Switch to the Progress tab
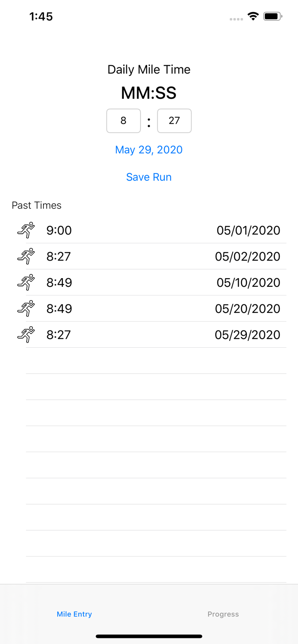Viewport: 298px width, 644px height. [223, 614]
